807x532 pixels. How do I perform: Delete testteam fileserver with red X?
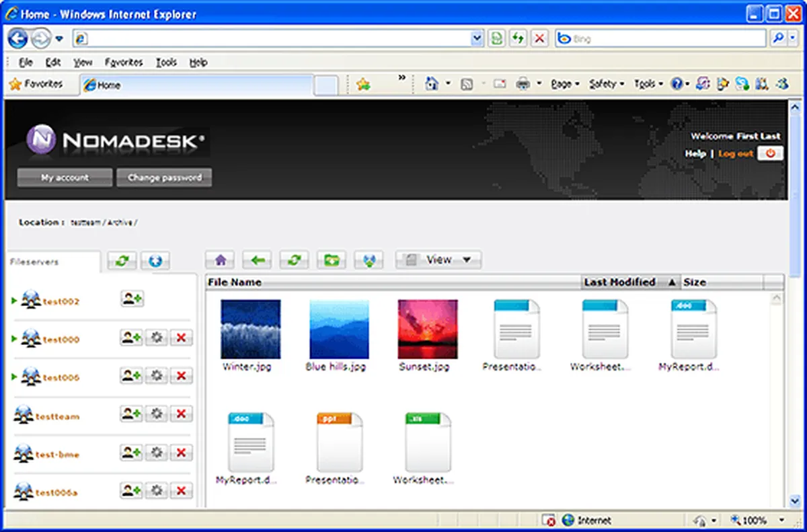tap(181, 414)
